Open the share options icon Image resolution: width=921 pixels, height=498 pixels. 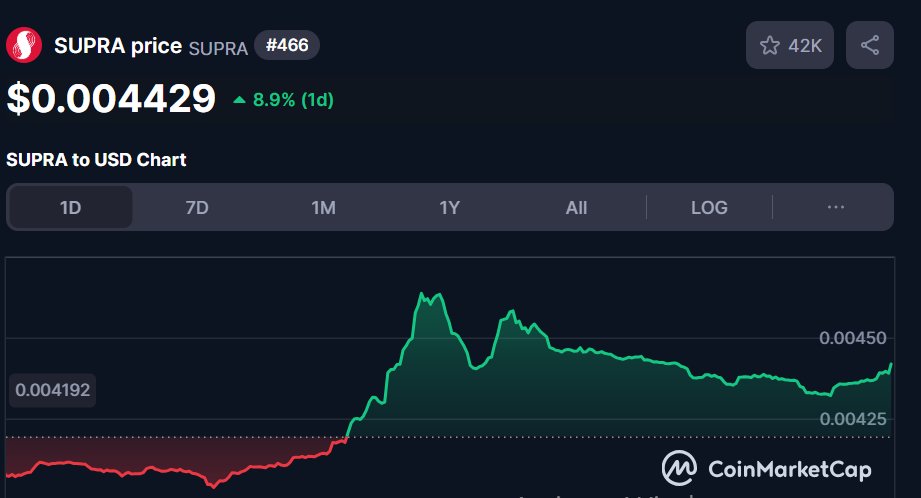pyautogui.click(x=869, y=45)
